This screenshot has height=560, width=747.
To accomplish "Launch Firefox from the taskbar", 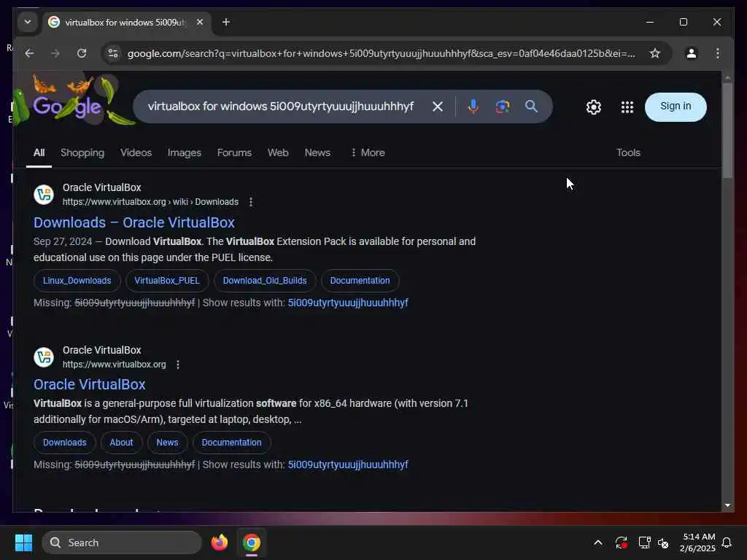I will pos(219,542).
